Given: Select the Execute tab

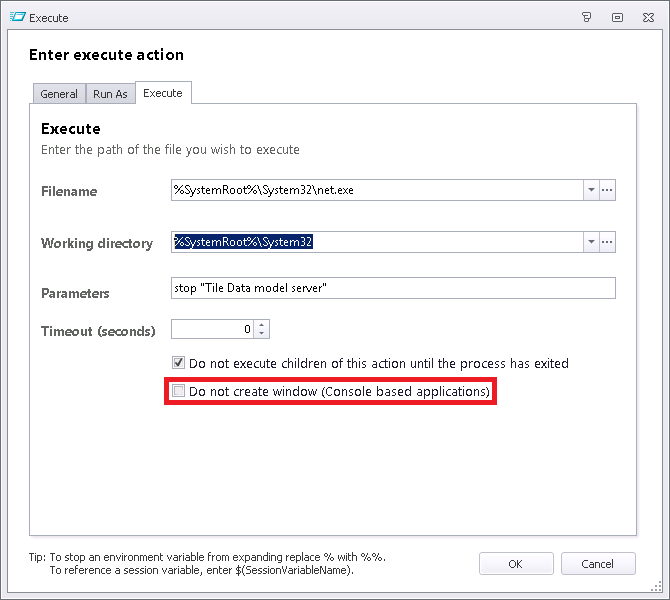Looking at the screenshot, I should 163,93.
